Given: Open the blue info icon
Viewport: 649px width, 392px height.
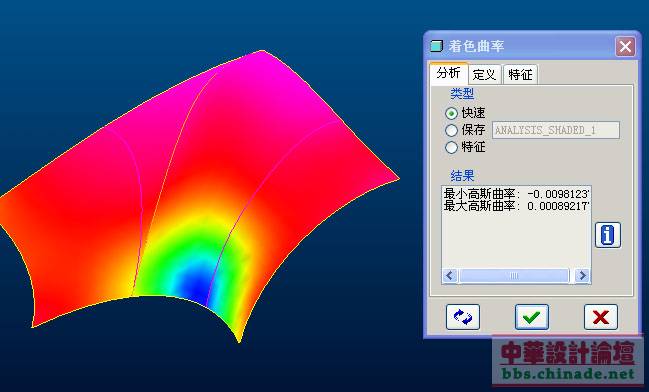Looking at the screenshot, I should (608, 235).
